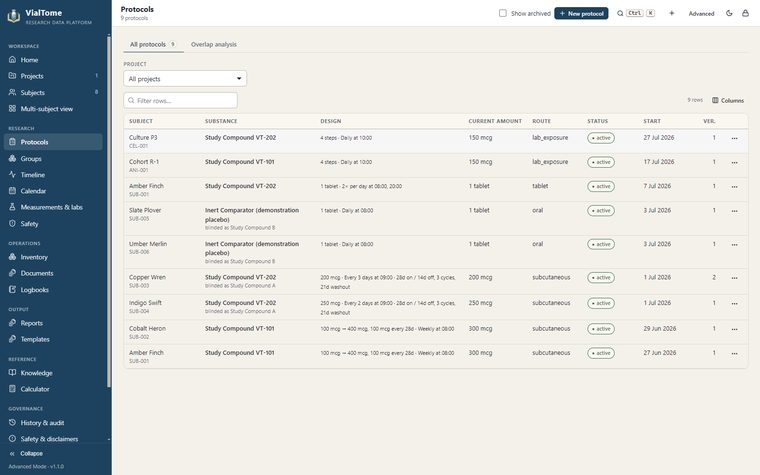Click the 27 Jul 2026 start date
760x475 pixels.
pos(659,138)
